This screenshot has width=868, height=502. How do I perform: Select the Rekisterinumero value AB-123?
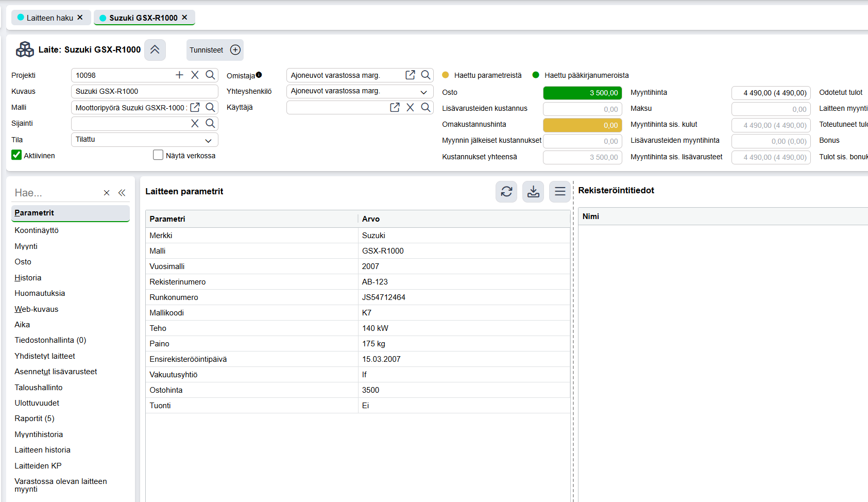(x=375, y=282)
